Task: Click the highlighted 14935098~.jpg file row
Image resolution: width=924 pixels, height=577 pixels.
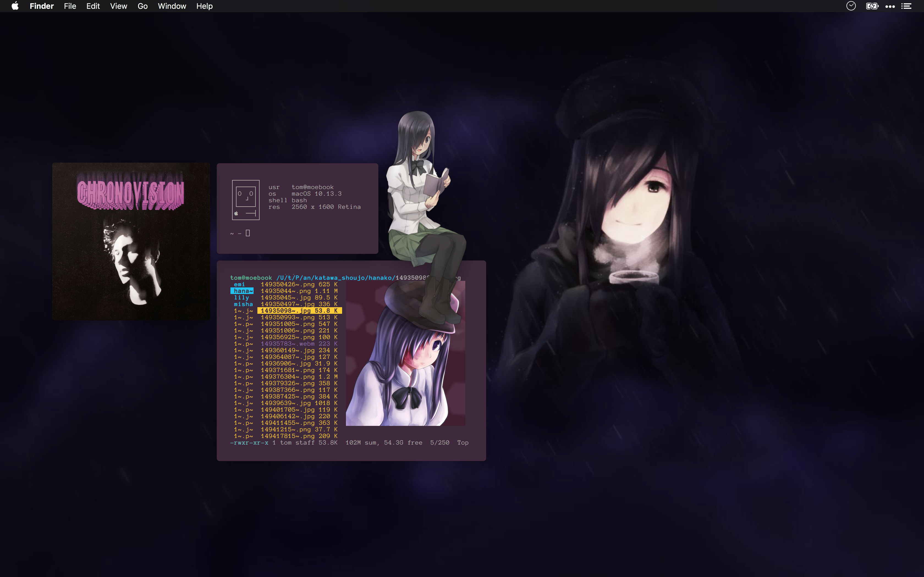Action: point(299,311)
